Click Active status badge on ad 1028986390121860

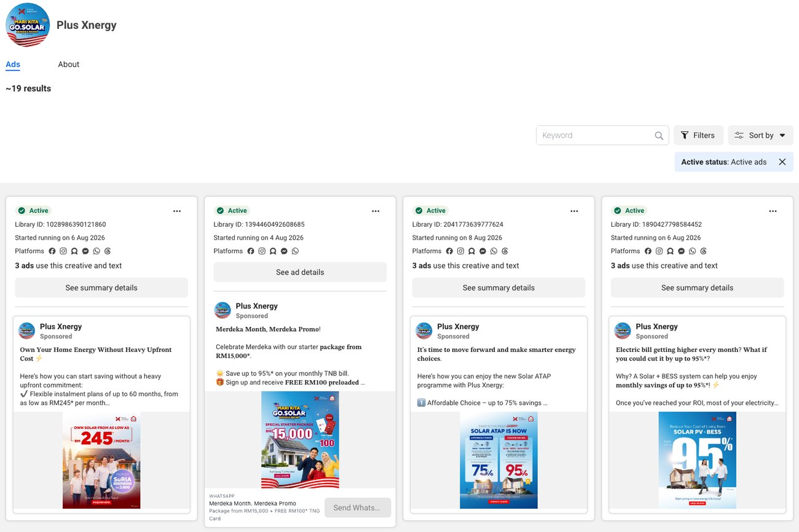[x=33, y=211]
